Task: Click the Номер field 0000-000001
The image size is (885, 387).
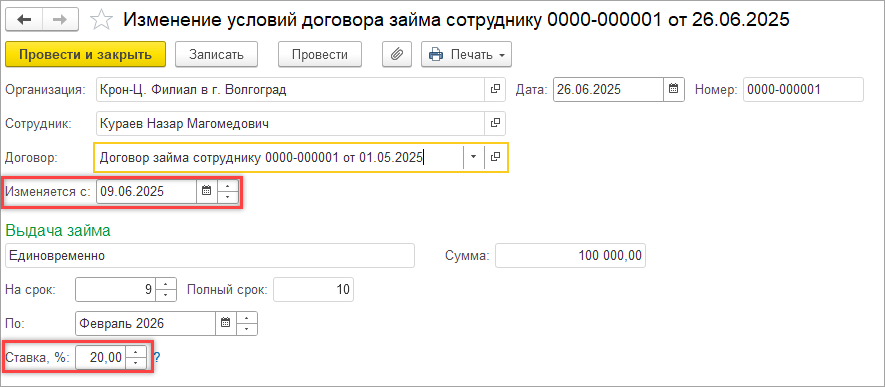Action: [x=804, y=89]
